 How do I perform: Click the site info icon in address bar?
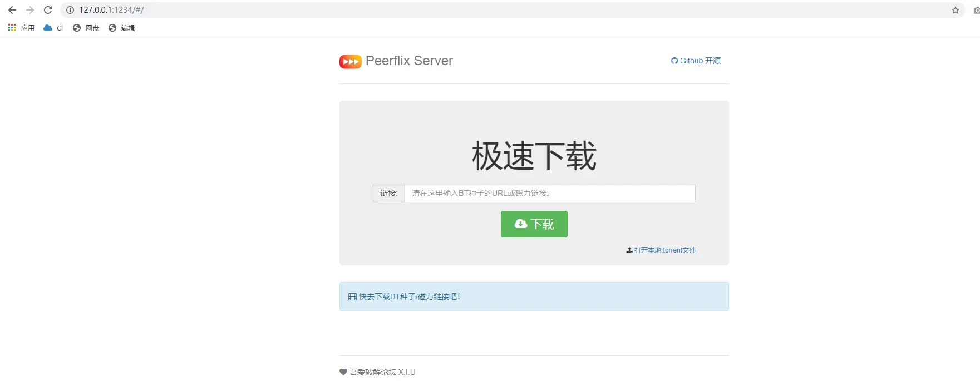coord(70,10)
